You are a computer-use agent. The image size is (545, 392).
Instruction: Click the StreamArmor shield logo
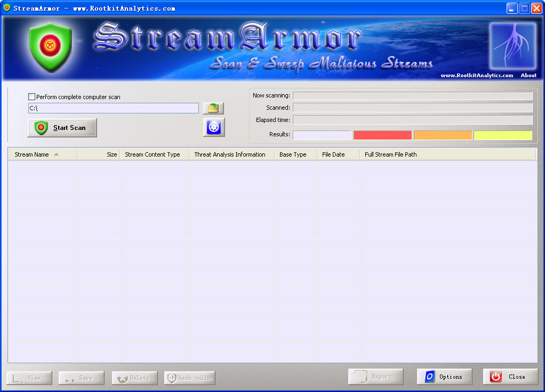51,47
